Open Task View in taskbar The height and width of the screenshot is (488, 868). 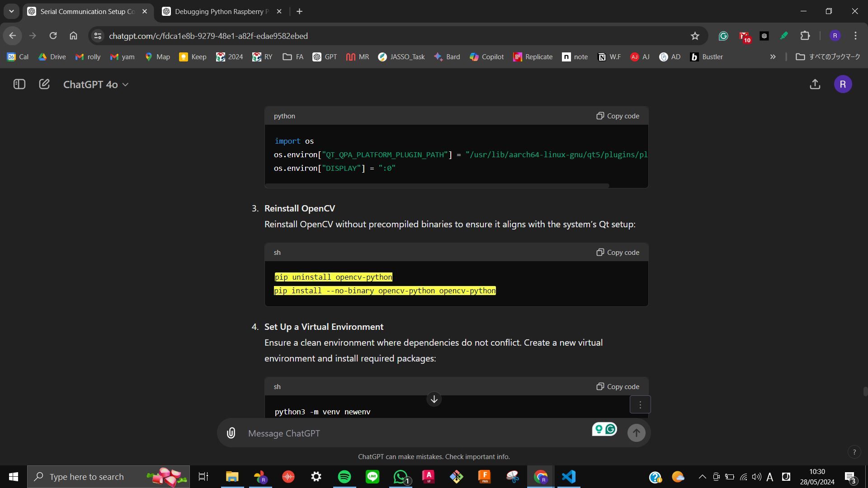click(x=203, y=477)
